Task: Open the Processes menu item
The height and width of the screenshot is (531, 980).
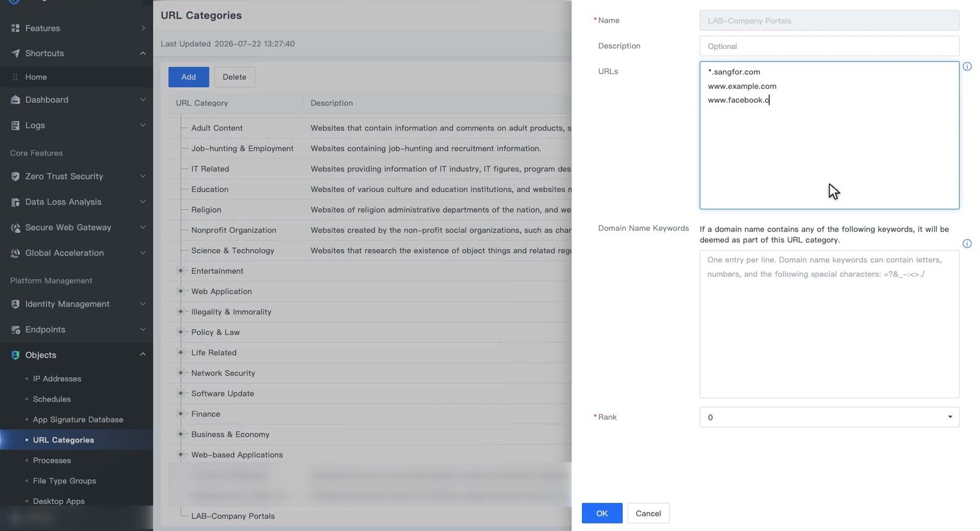Action: pos(51,461)
